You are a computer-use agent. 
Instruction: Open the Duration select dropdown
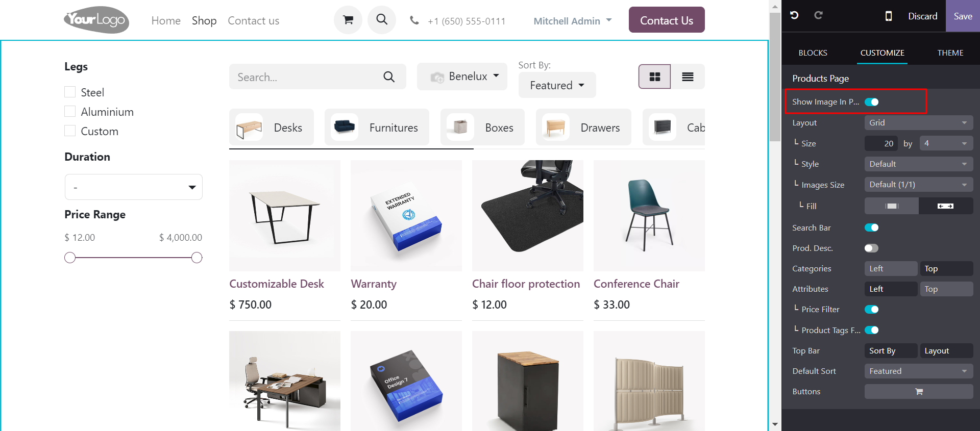point(134,187)
